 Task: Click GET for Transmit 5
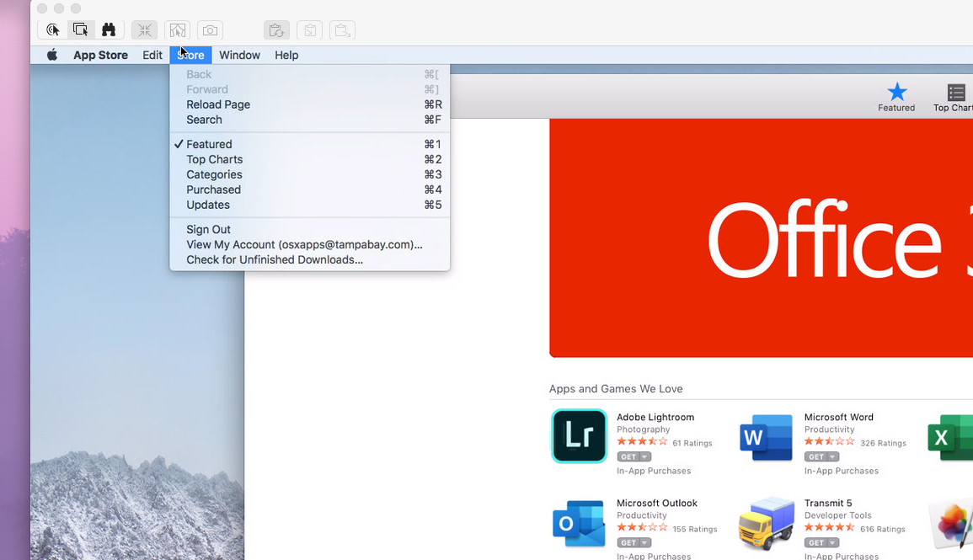816,542
